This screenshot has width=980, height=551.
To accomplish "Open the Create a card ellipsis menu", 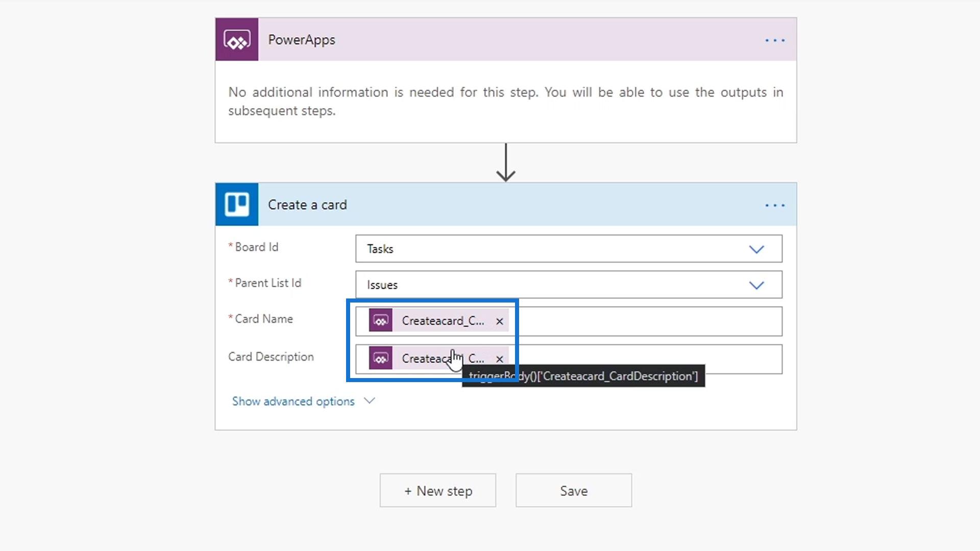I will 774,205.
